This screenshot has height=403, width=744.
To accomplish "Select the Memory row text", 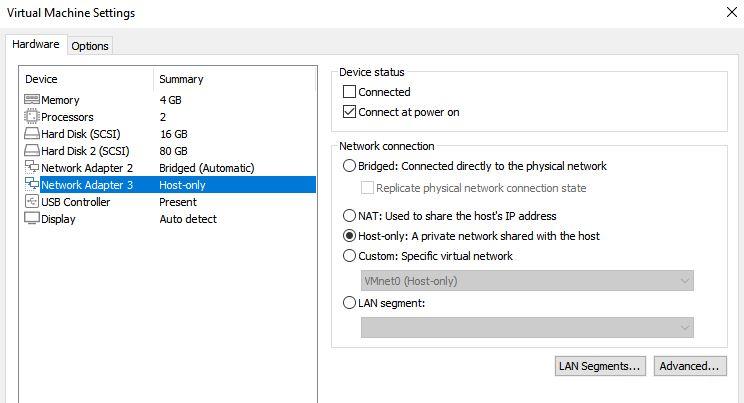I will 60,100.
